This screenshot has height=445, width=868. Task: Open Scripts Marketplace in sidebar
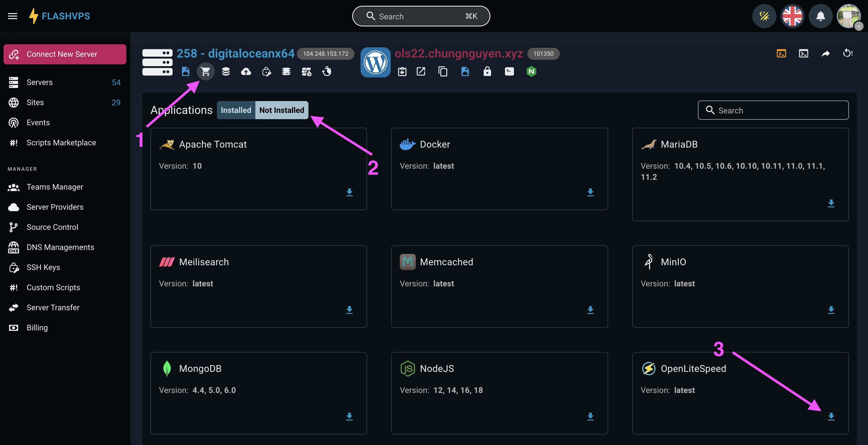(x=61, y=143)
